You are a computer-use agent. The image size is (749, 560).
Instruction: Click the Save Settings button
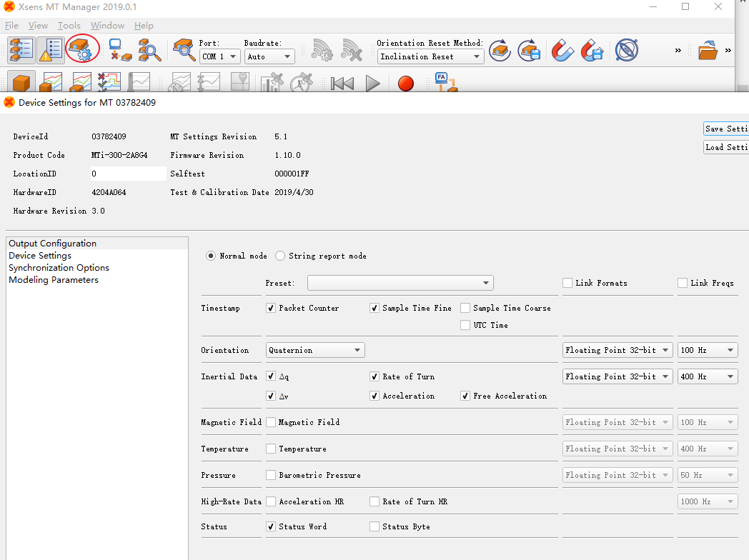[725, 129]
